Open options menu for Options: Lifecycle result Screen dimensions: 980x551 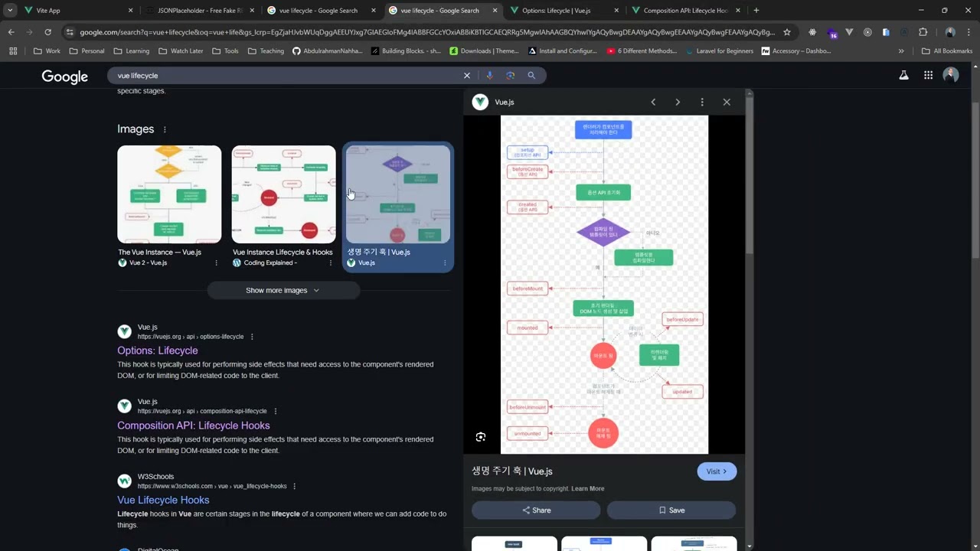point(252,337)
